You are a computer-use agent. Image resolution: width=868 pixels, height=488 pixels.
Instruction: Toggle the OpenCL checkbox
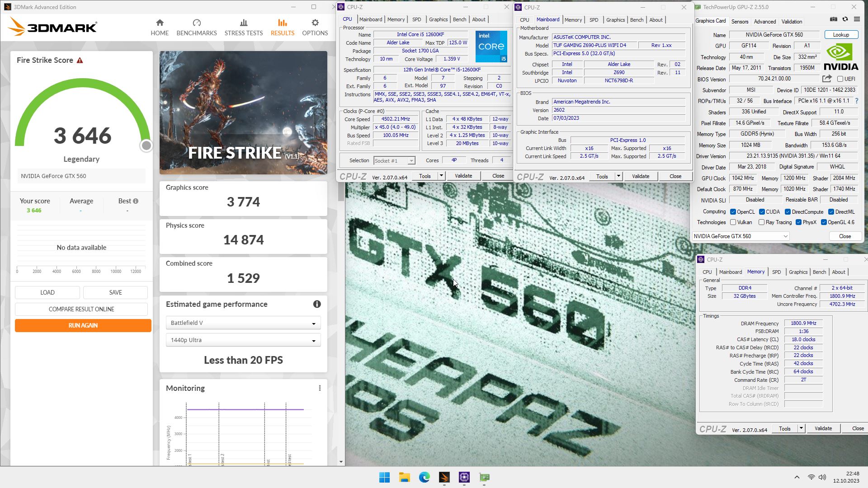point(733,212)
